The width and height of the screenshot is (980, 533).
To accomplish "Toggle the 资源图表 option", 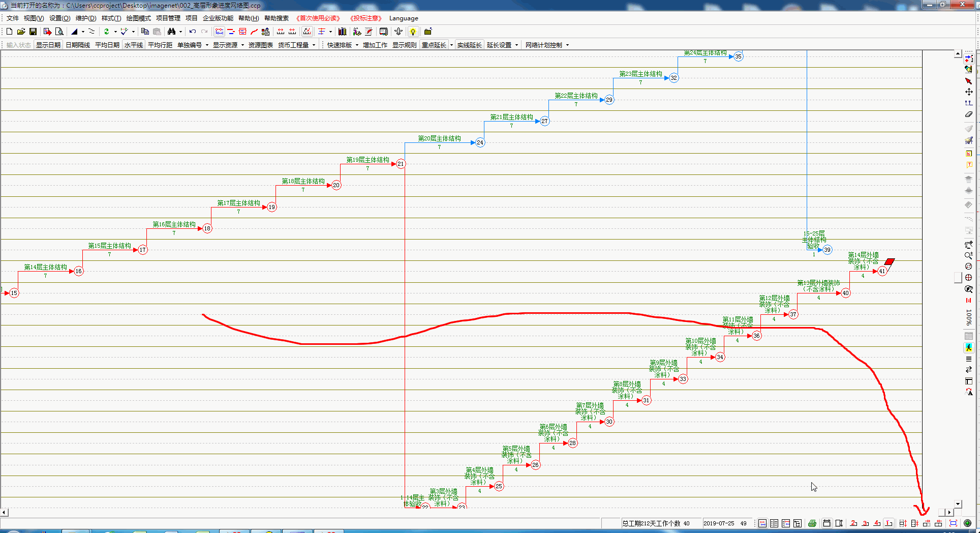I will [261, 45].
